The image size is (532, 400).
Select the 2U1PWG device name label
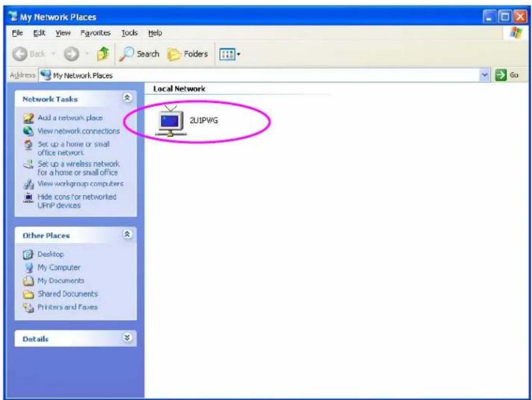pos(204,120)
